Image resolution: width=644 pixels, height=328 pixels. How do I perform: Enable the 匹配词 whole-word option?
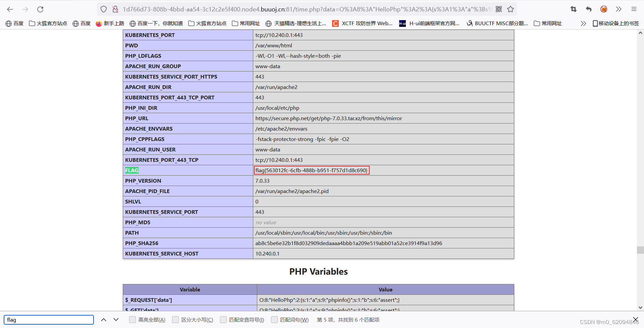tap(274, 320)
